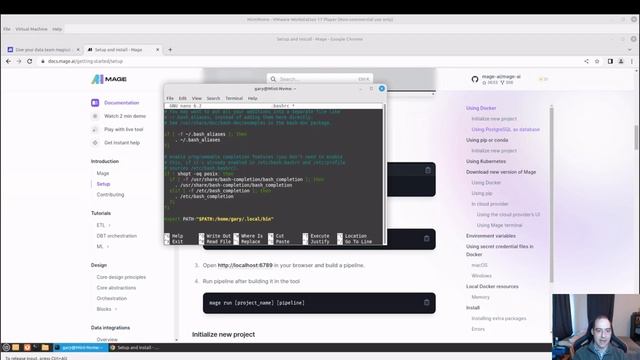Open the http://localhost:6789 link

click(x=245, y=265)
